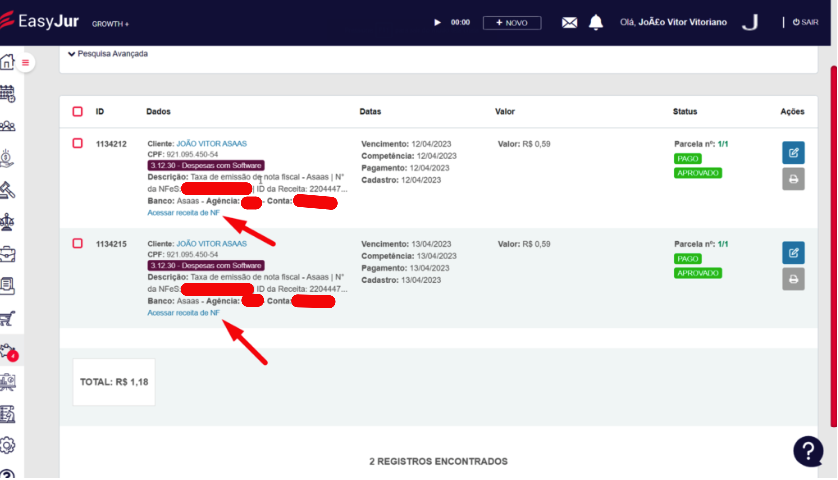838x480 pixels.
Task: Click the Status column header
Action: point(685,112)
